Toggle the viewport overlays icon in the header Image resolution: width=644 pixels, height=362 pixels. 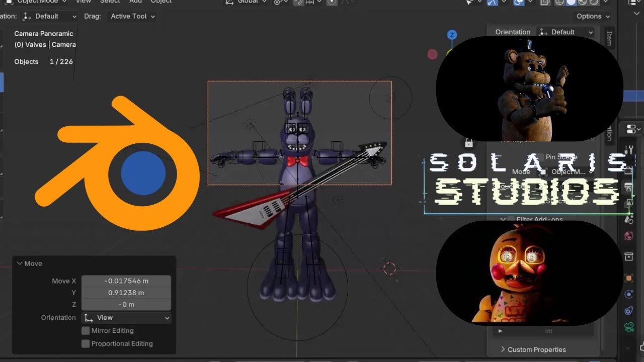(x=518, y=2)
